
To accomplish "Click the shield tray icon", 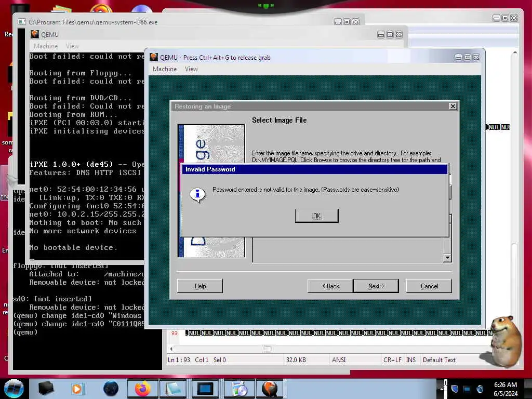I will pyautogui.click(x=455, y=389).
